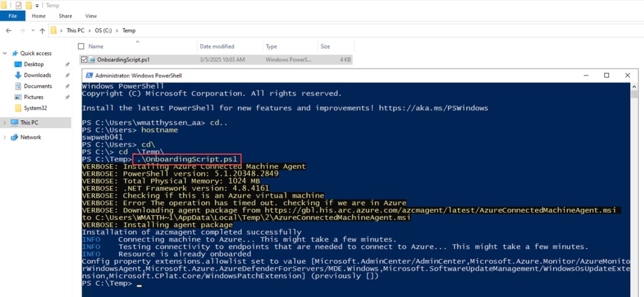Expand the This PC tree node
Viewport: 644px width, 297px height.
(x=5, y=123)
